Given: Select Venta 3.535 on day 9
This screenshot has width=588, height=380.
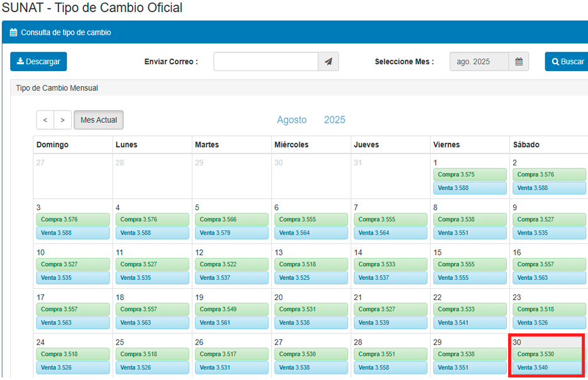Looking at the screenshot, I should 549,233.
